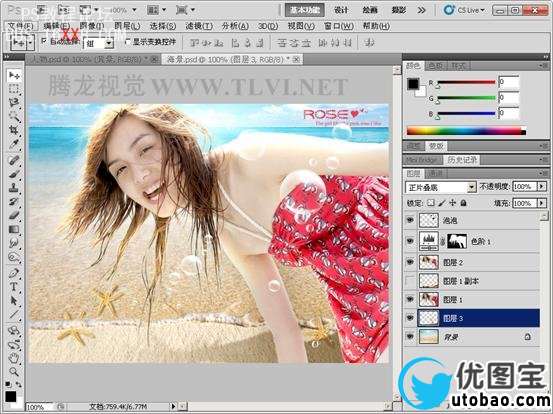
Task: Select the Eraser tool
Action: [14, 215]
